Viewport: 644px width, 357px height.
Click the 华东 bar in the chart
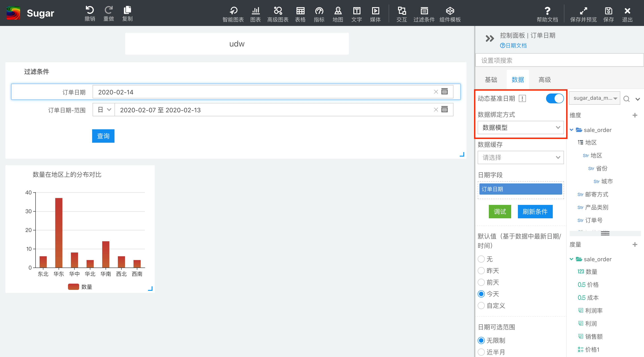[x=59, y=233]
